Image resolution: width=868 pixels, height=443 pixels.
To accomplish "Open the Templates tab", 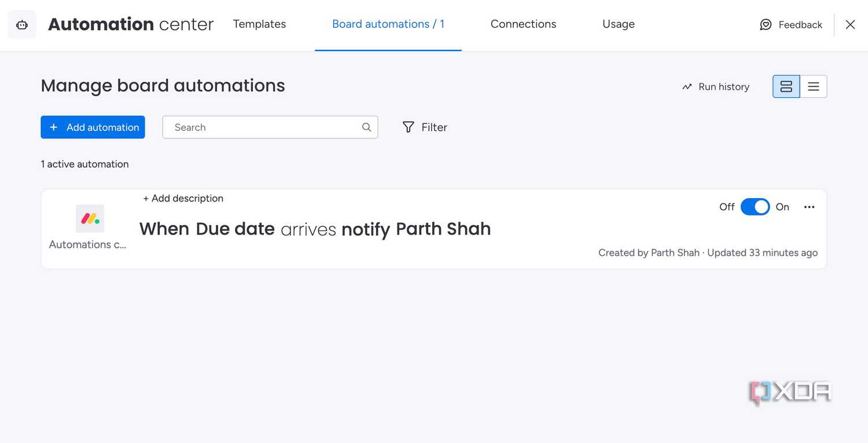I will point(259,24).
